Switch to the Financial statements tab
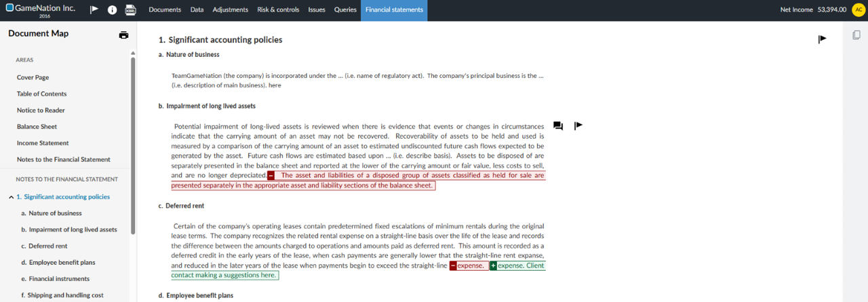The height and width of the screenshot is (302, 868). pyautogui.click(x=393, y=10)
